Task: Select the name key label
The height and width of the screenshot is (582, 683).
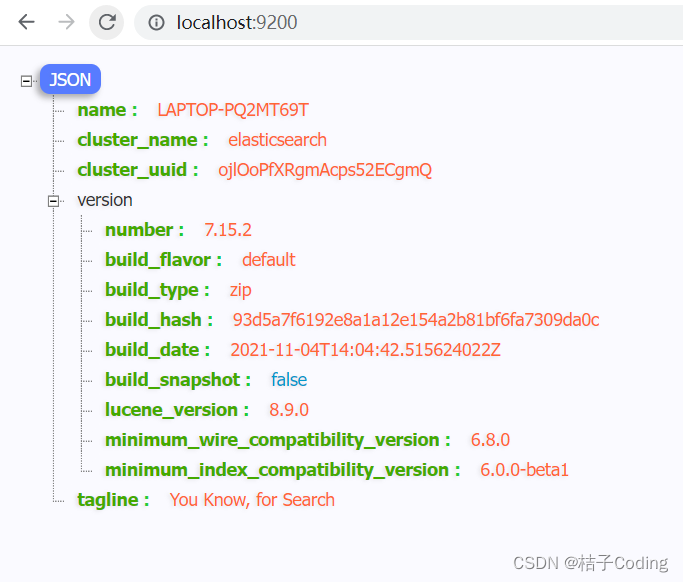Action: [107, 110]
